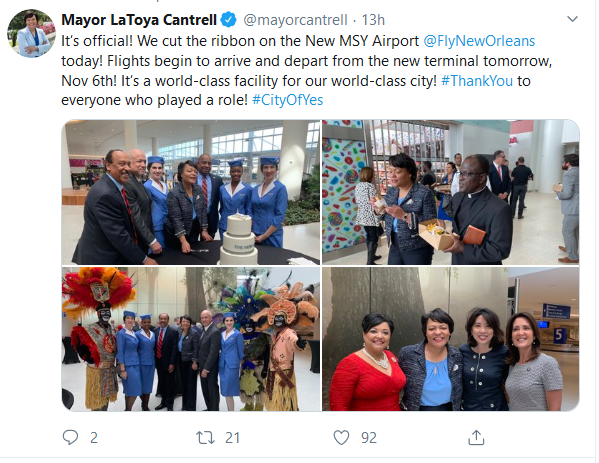Image resolution: width=599 pixels, height=463 pixels.
Task: Click the blue verified badge
Action: tap(229, 20)
